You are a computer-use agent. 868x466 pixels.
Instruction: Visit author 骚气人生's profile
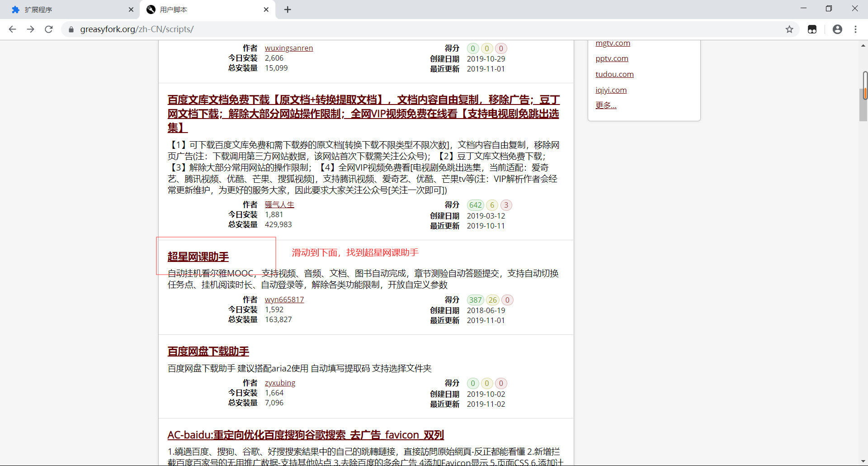point(279,204)
